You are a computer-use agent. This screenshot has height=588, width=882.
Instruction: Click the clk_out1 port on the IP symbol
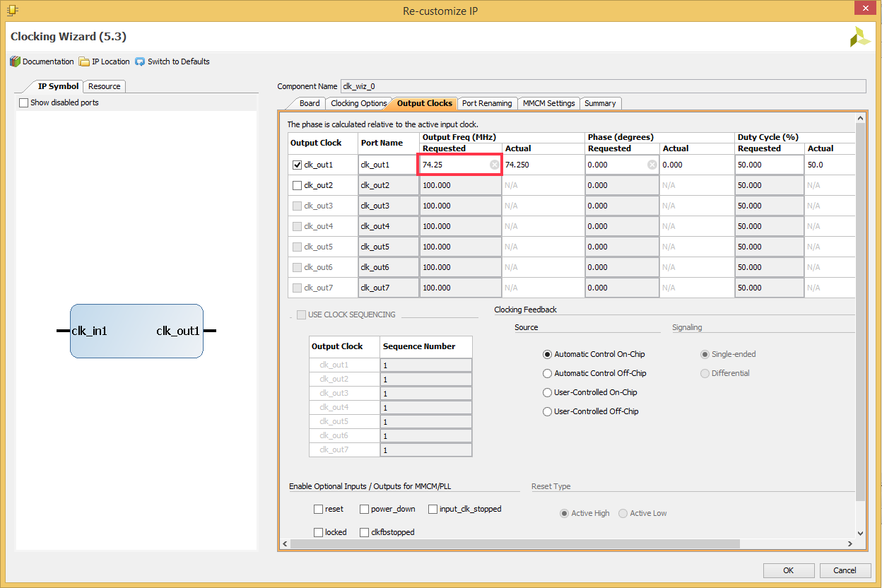[x=178, y=331]
